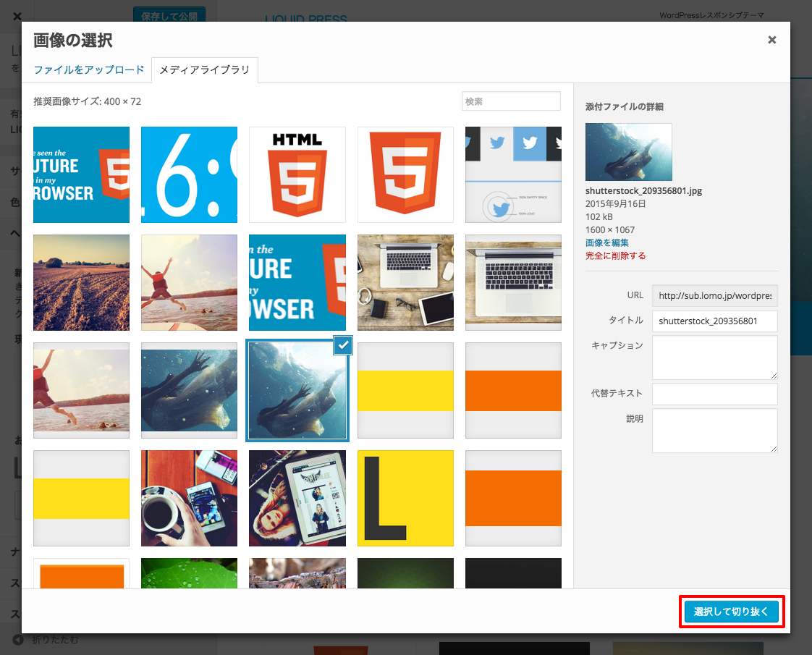Image resolution: width=812 pixels, height=655 pixels.
Task: Select the 16:9 blue thumbnail
Action: 189,174
